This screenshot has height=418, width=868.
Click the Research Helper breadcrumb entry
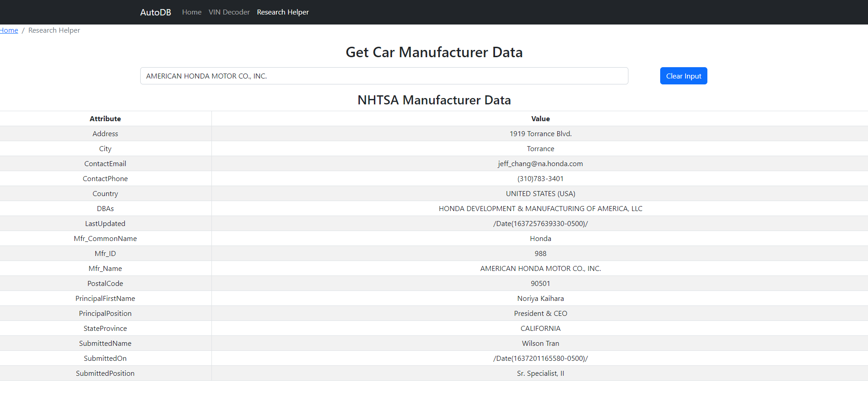(x=54, y=30)
